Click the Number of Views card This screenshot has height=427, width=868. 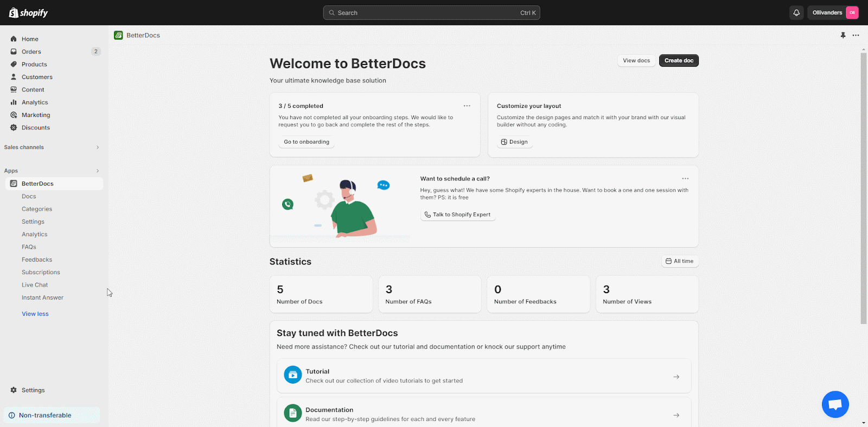click(x=647, y=294)
